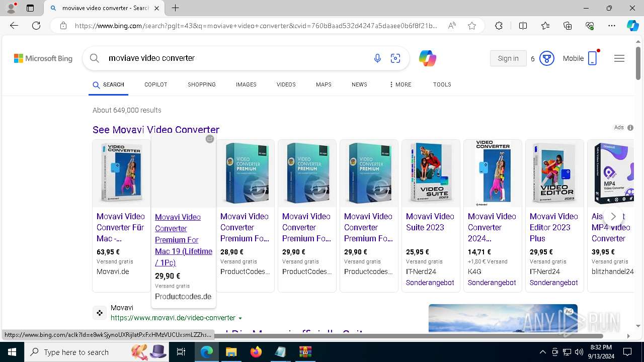644x362 pixels.
Task: Switch to the COPILOT tab
Action: pyautogui.click(x=156, y=84)
